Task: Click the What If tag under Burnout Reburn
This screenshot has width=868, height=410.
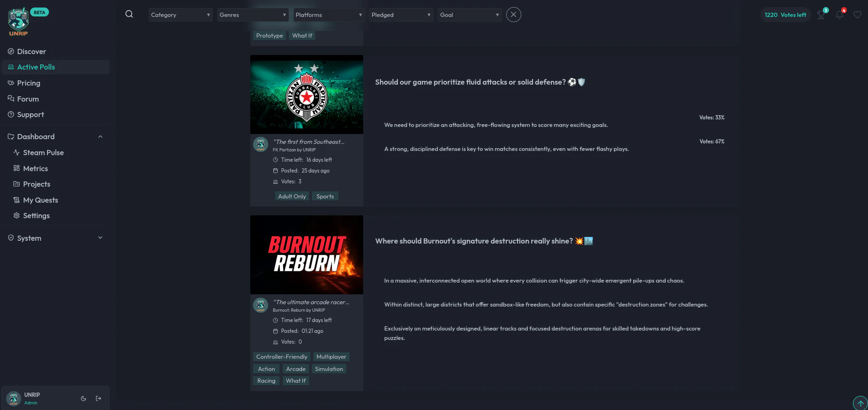Action: point(296,381)
